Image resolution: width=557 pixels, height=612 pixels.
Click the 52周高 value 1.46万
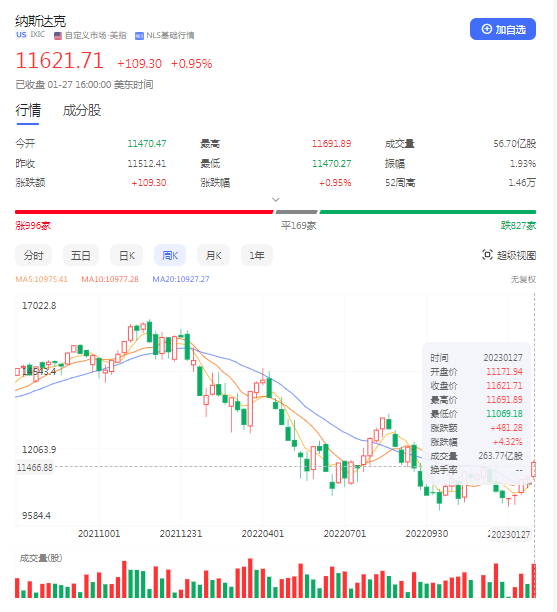pos(522,182)
